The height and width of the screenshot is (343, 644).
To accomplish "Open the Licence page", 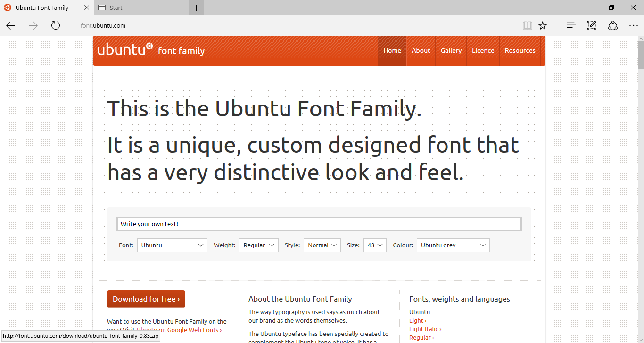I will point(483,50).
